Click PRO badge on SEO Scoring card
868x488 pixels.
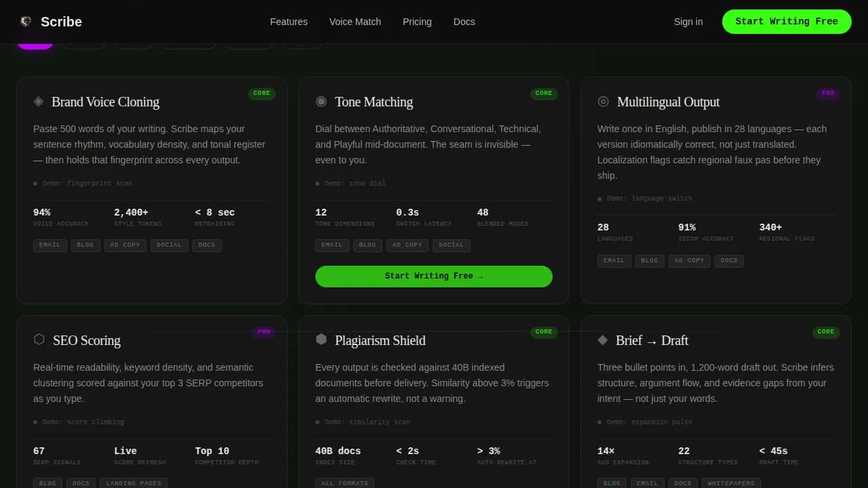coord(264,332)
